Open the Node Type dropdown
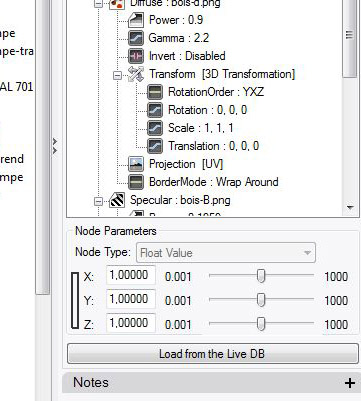This screenshot has height=401, width=361. pyautogui.click(x=226, y=253)
